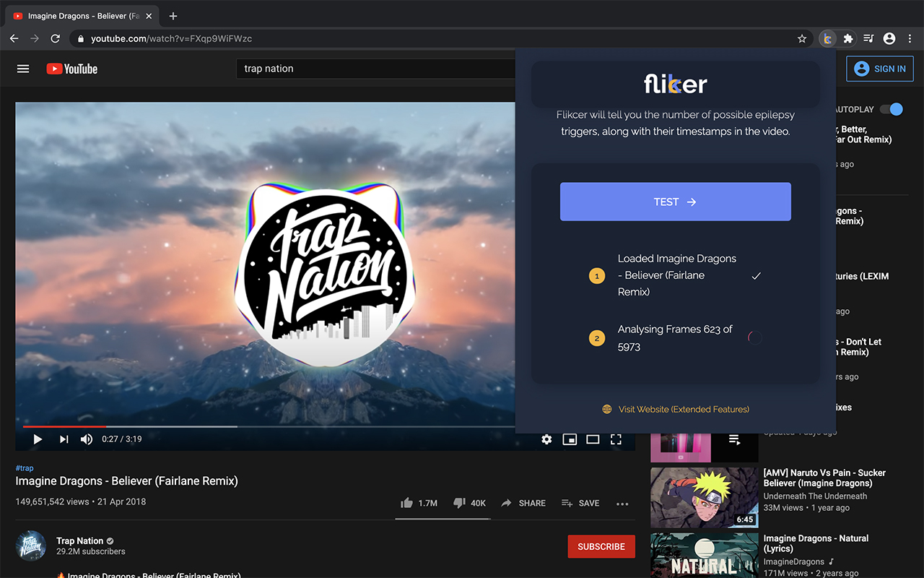Open the Trap Nation channel avatar

[30, 546]
